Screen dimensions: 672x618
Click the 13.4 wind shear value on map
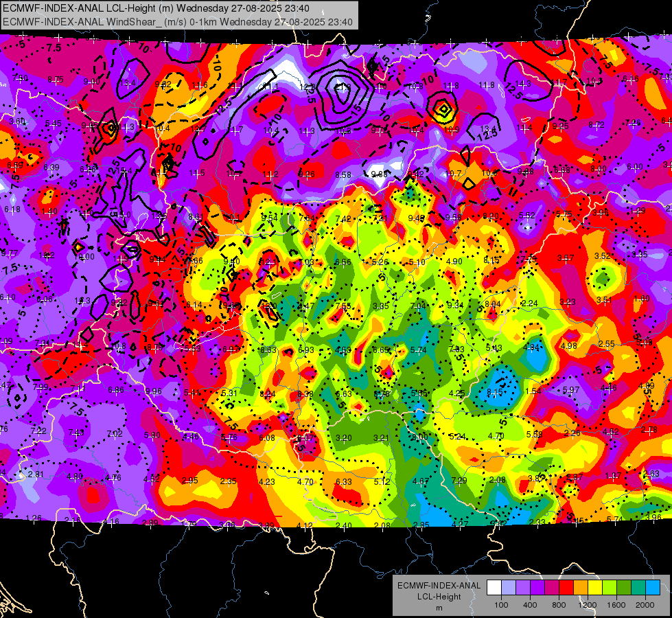(128, 83)
